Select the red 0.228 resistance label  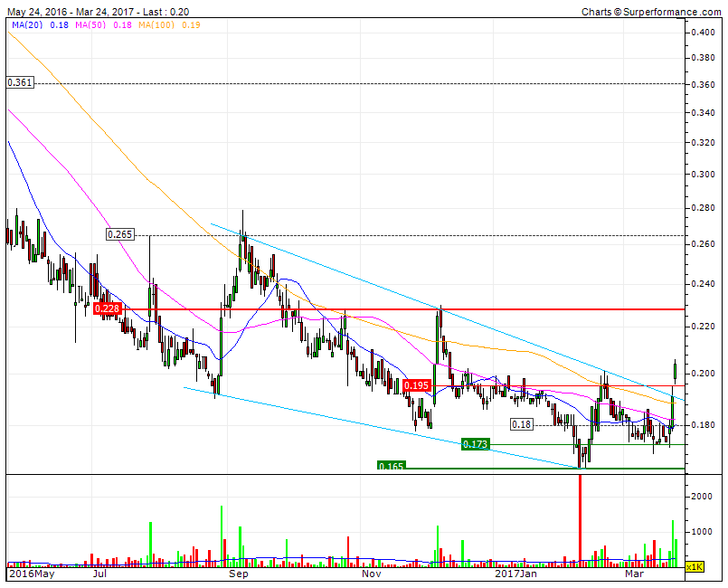point(107,308)
